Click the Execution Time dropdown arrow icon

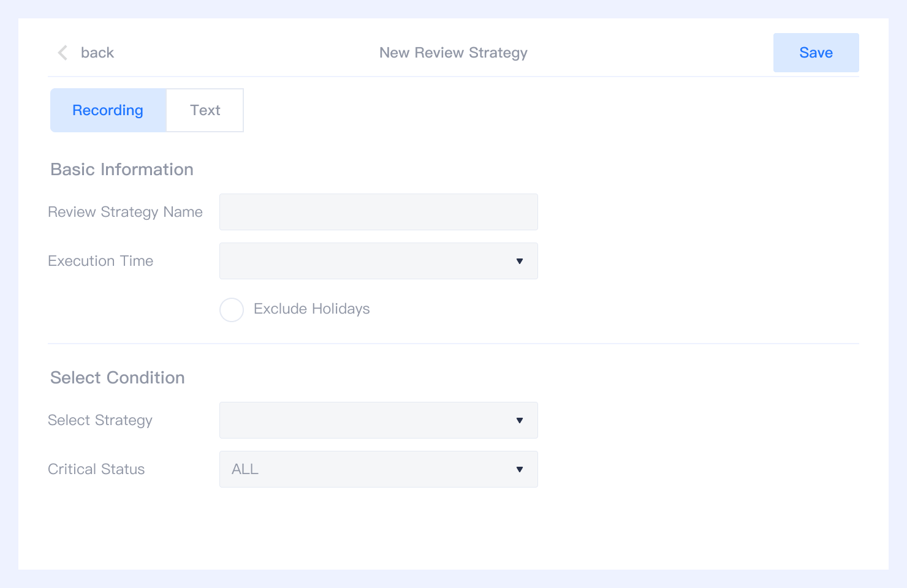[x=519, y=261]
